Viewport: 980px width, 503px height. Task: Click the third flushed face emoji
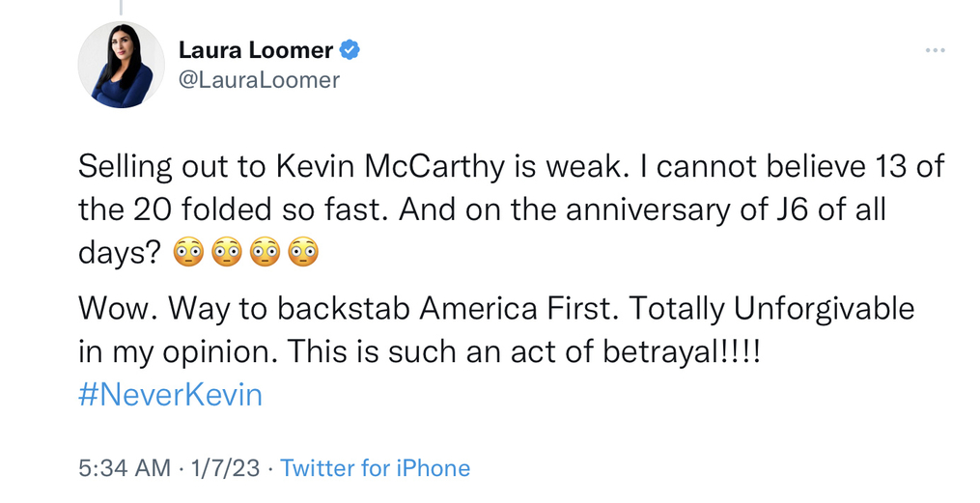click(x=265, y=253)
